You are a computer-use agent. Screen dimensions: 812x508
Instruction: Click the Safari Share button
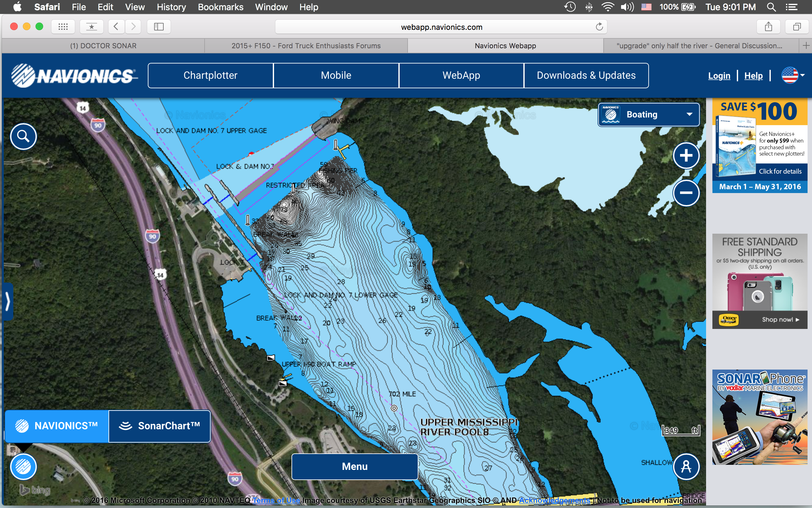coord(768,27)
